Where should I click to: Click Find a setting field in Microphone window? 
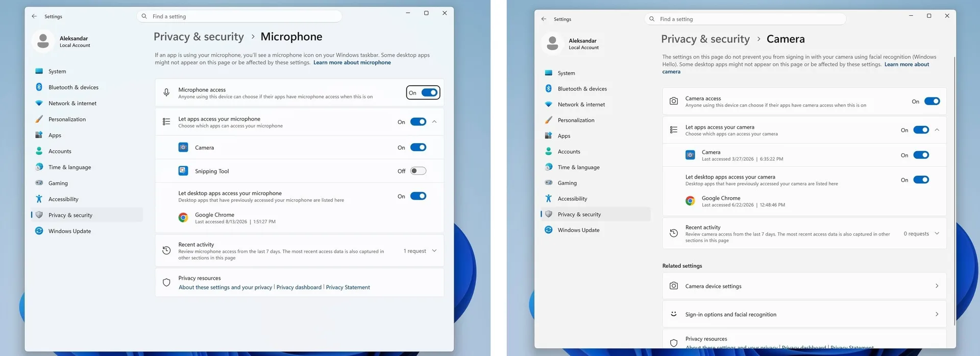(239, 16)
